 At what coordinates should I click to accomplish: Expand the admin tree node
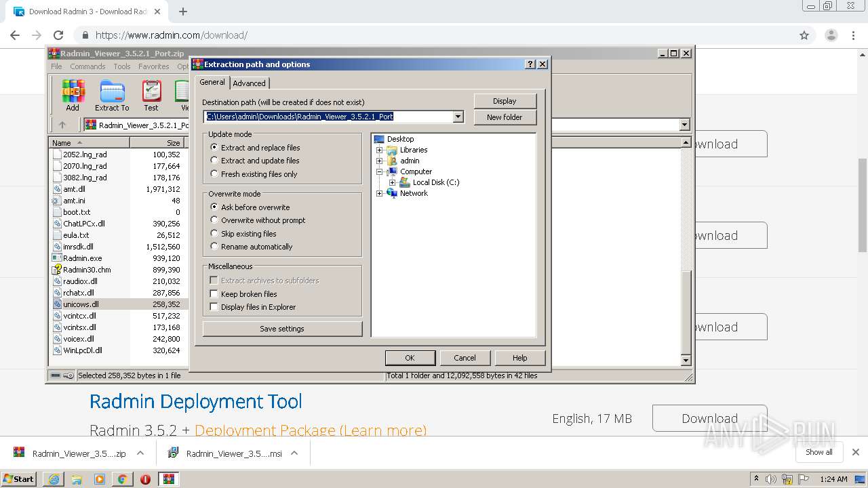379,161
